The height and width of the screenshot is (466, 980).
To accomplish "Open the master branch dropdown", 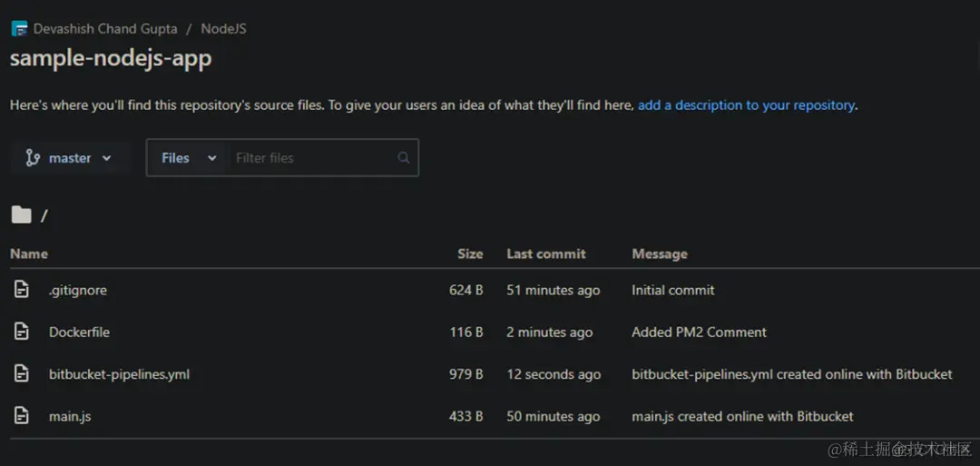I will pos(71,158).
